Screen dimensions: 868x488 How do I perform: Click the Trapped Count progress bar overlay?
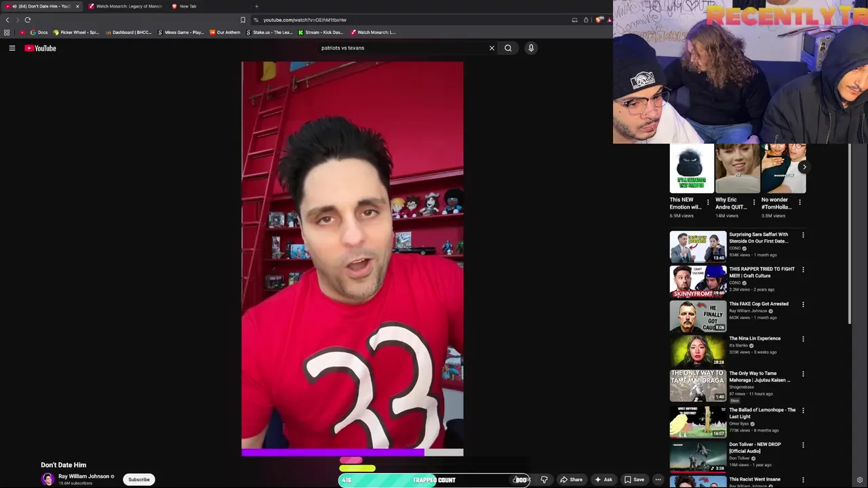coord(434,480)
